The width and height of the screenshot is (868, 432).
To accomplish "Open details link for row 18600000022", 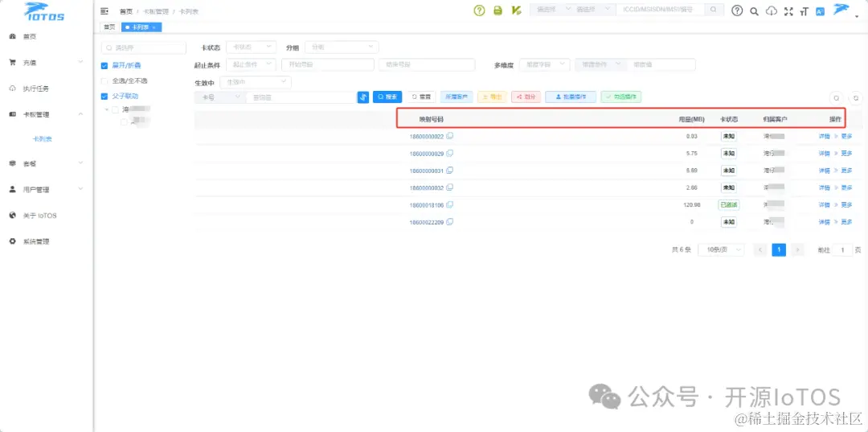I will point(824,136).
